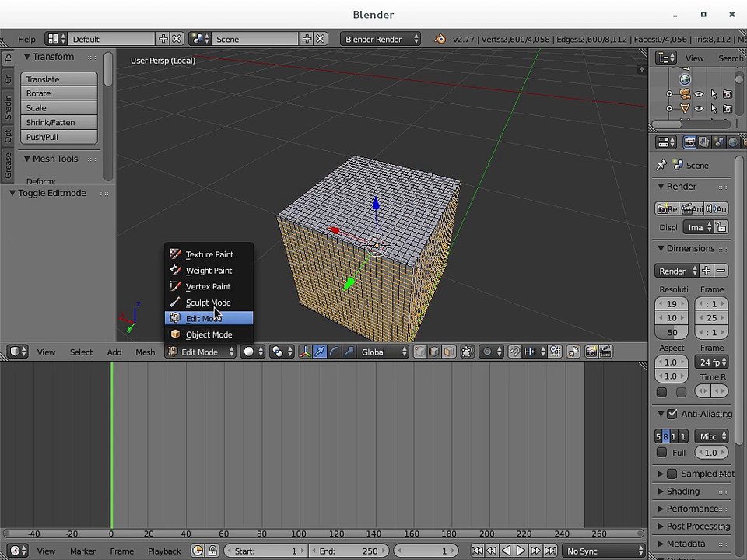The image size is (747, 560).
Task: Open the snap element type selector
Action: coord(534,352)
